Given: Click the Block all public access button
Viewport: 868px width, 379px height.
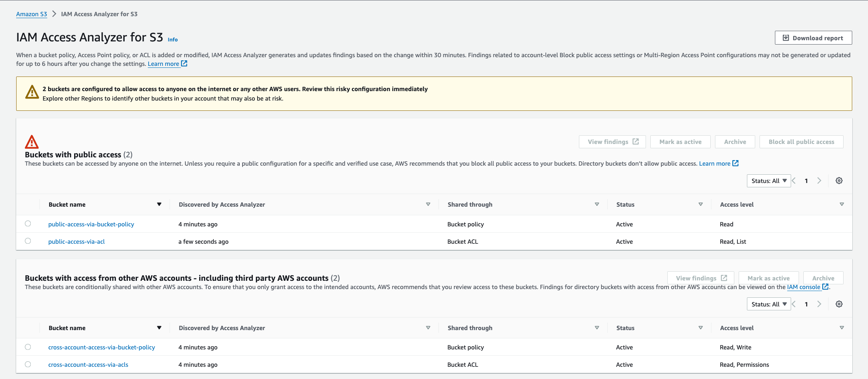Looking at the screenshot, I should [x=801, y=142].
